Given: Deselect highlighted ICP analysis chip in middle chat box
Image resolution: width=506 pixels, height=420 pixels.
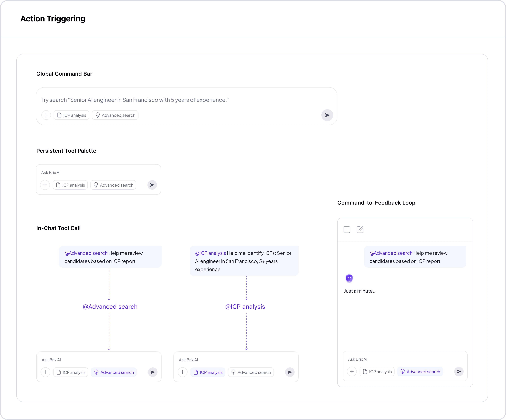Looking at the screenshot, I should pyautogui.click(x=208, y=372).
